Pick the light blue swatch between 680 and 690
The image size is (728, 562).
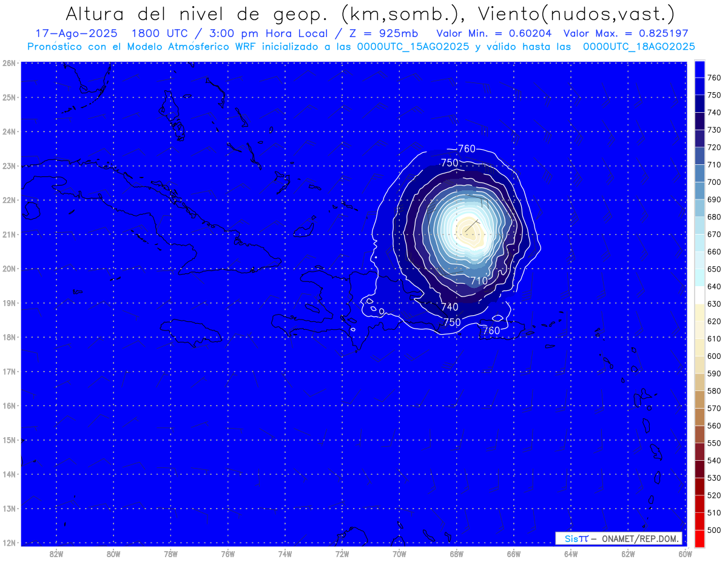point(699,208)
